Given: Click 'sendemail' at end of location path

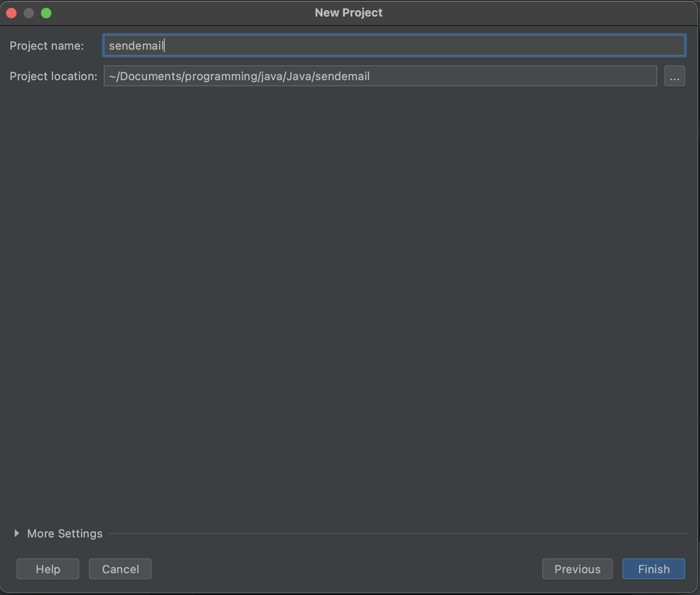Looking at the screenshot, I should (x=342, y=76).
